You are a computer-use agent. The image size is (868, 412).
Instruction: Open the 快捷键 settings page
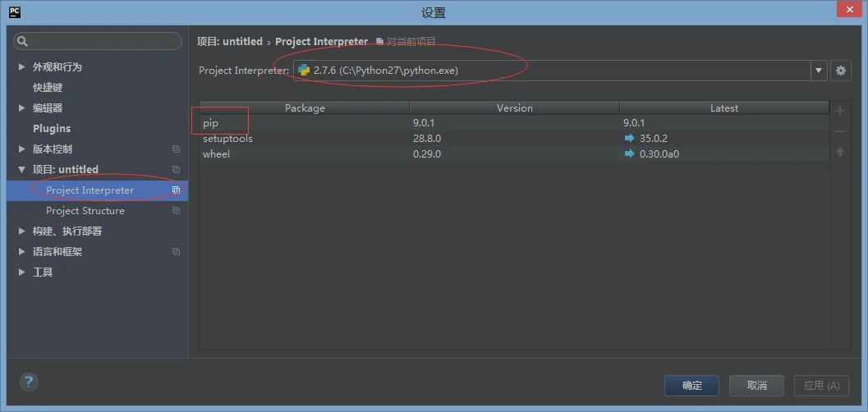[48, 87]
